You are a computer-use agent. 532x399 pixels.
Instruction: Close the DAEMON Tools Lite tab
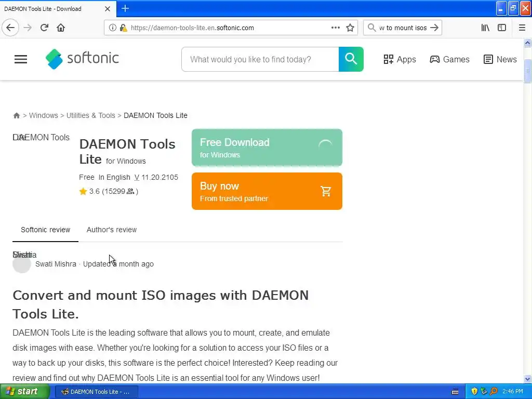pos(108,9)
